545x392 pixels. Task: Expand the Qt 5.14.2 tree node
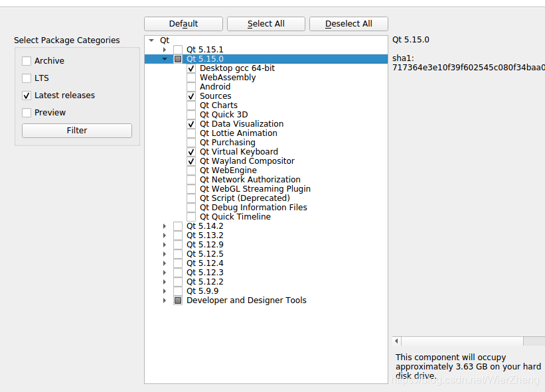[x=164, y=226]
